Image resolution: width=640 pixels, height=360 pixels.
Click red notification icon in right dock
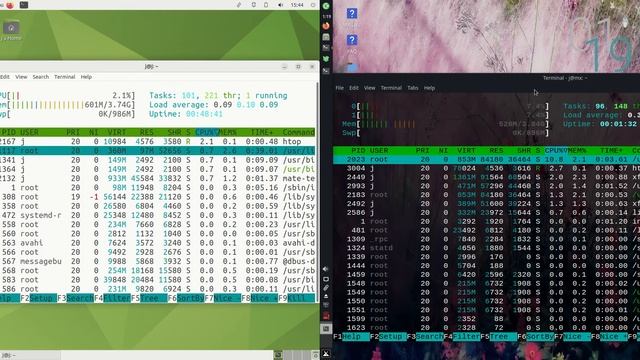click(x=326, y=316)
